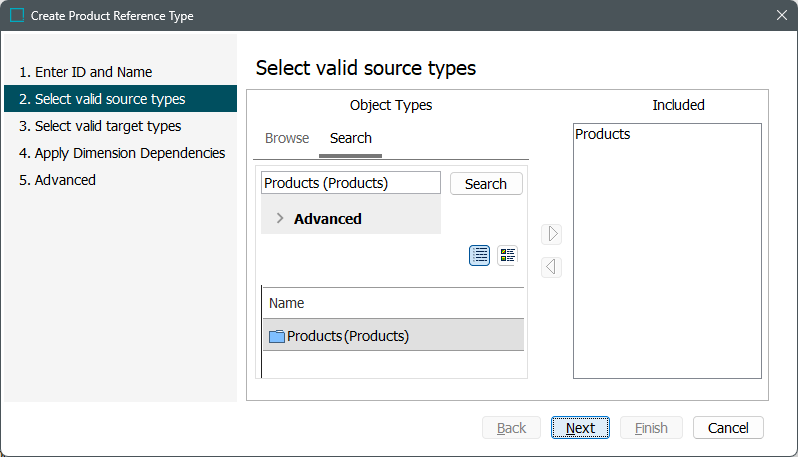Click the Advanced label in search panel
This screenshot has width=798, height=457.
328,219
